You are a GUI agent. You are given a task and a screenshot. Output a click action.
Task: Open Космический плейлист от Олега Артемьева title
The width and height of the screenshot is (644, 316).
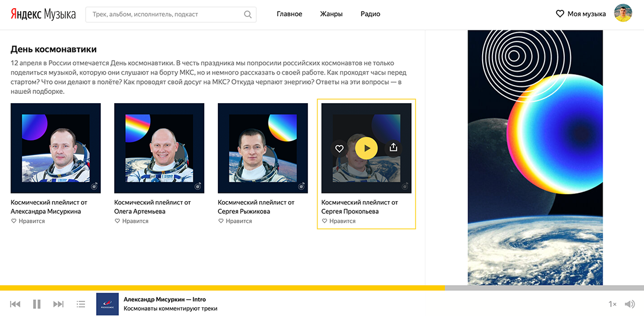(153, 207)
